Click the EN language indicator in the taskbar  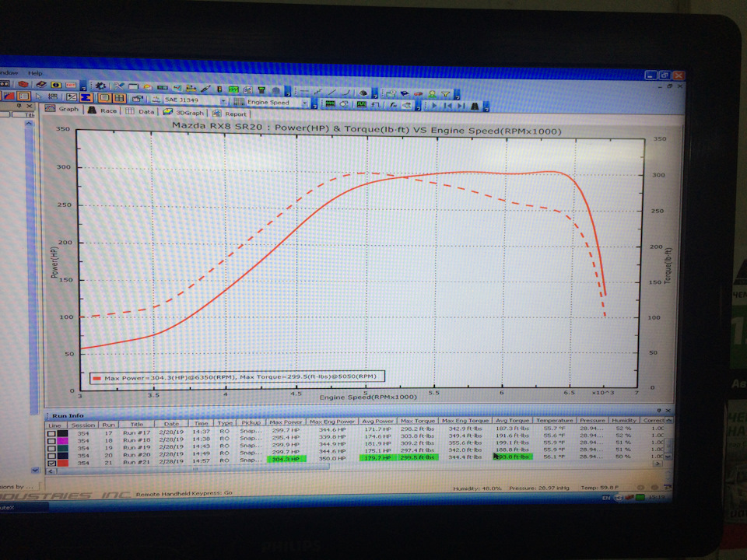click(x=605, y=498)
